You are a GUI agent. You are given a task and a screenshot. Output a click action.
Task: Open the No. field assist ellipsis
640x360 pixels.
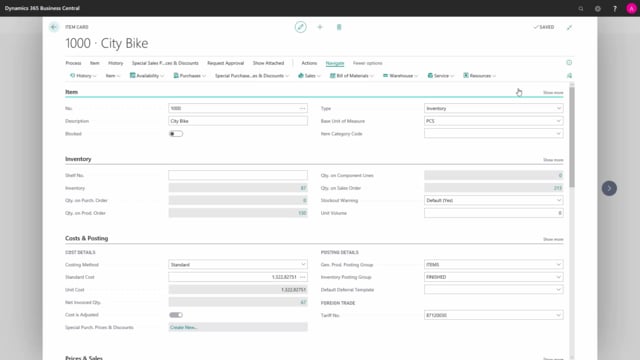click(302, 108)
